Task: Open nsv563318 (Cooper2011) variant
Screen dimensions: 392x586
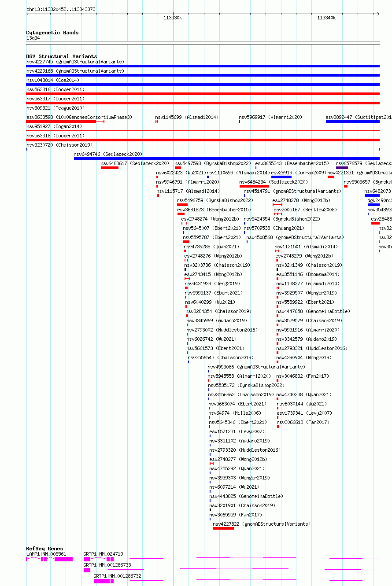Action: point(55,136)
